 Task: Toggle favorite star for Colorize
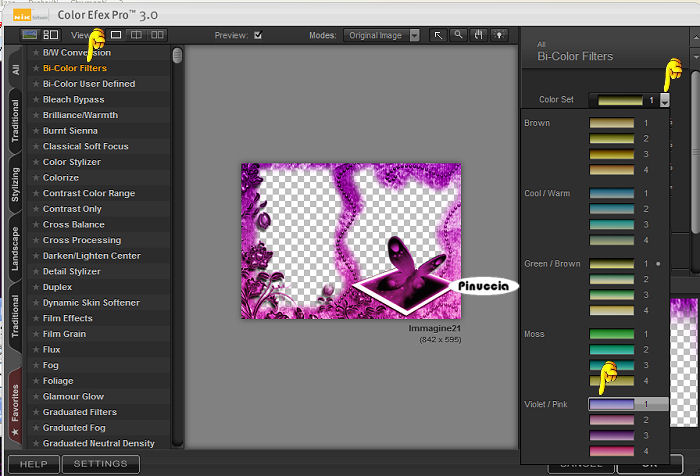click(x=36, y=178)
